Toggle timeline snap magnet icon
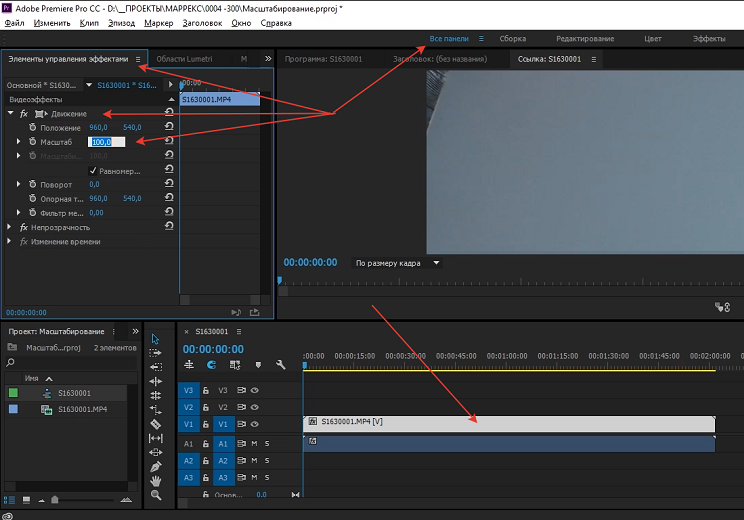Screen dimensions: 744x520 tap(212, 365)
